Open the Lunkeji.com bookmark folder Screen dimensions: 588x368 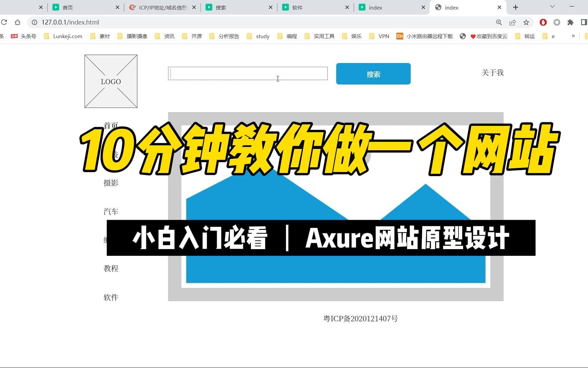[63, 36]
